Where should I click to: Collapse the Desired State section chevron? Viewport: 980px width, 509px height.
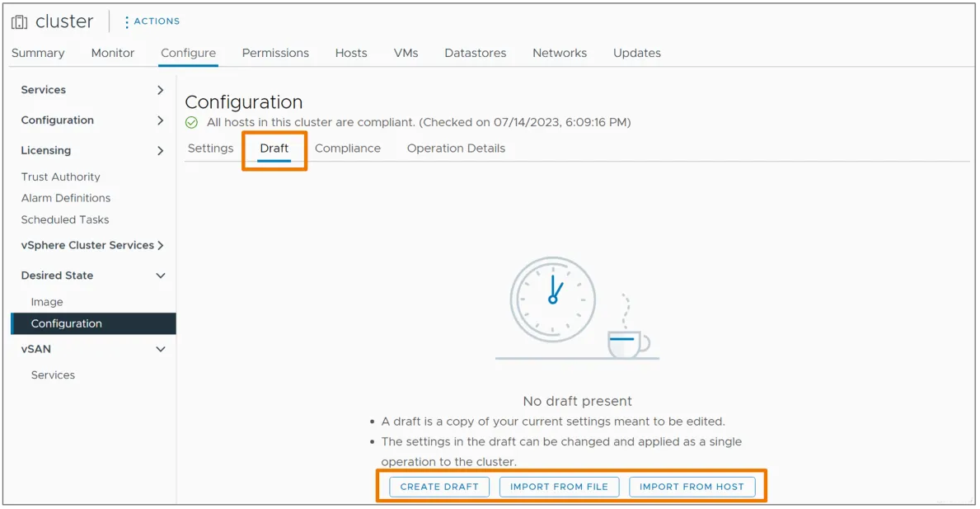tap(161, 276)
